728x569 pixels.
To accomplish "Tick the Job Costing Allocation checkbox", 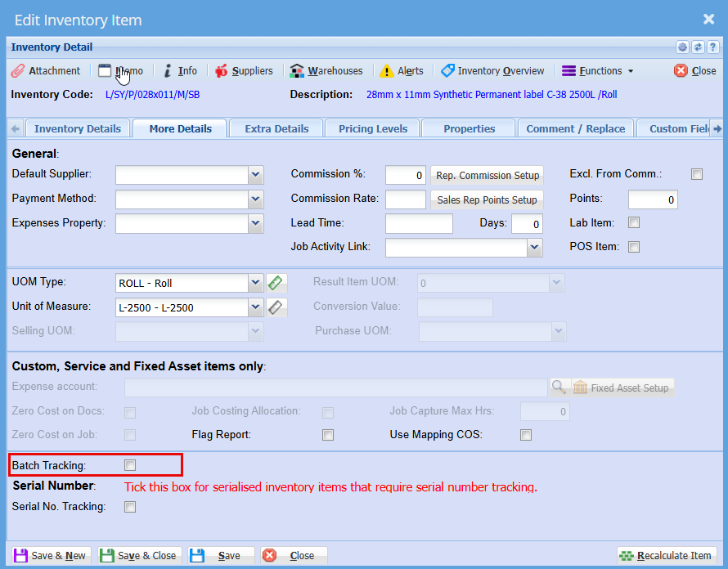I will pos(328,413).
